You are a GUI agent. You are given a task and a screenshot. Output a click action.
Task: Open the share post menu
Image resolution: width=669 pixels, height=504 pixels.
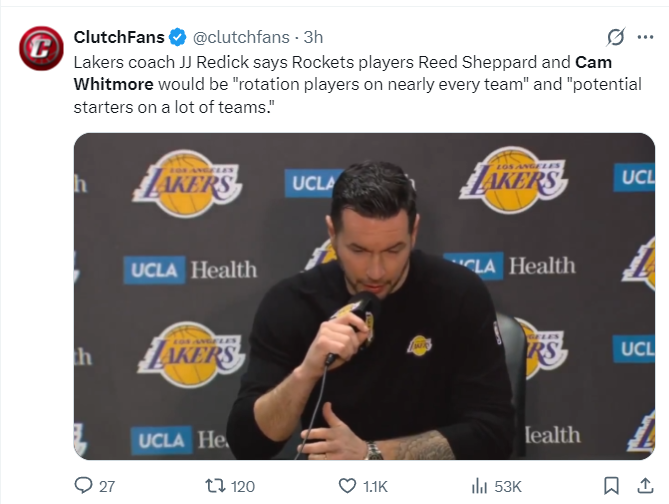tap(645, 486)
